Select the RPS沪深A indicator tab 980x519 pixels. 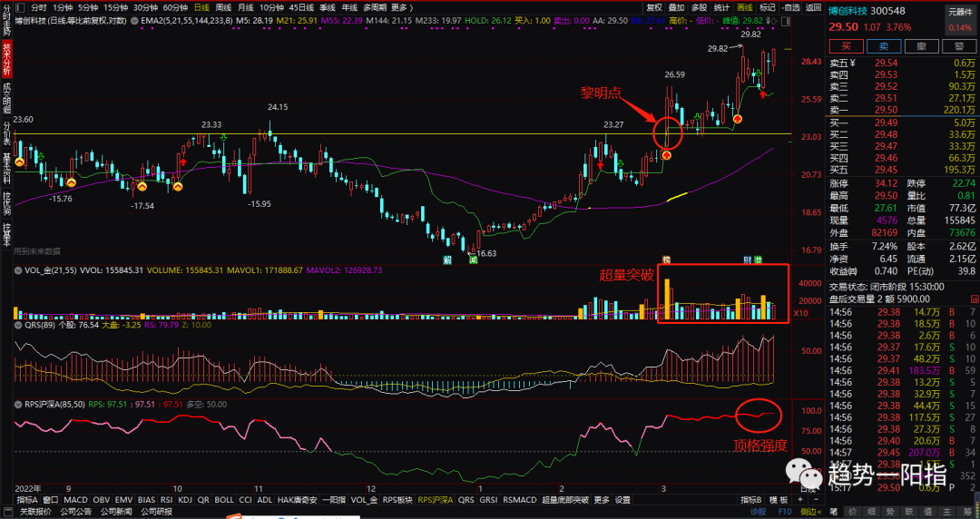click(x=435, y=500)
